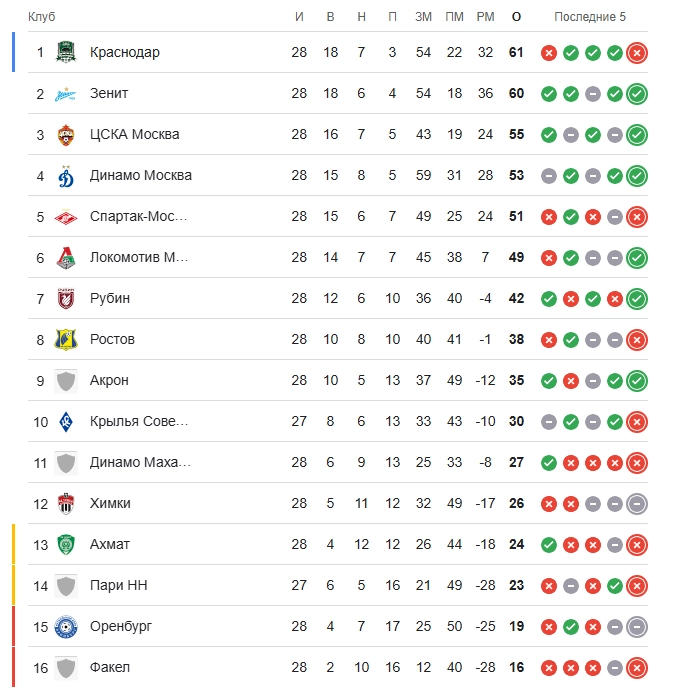Click the Краснодар club crest icon
The width and height of the screenshot is (674, 696).
coord(66,52)
